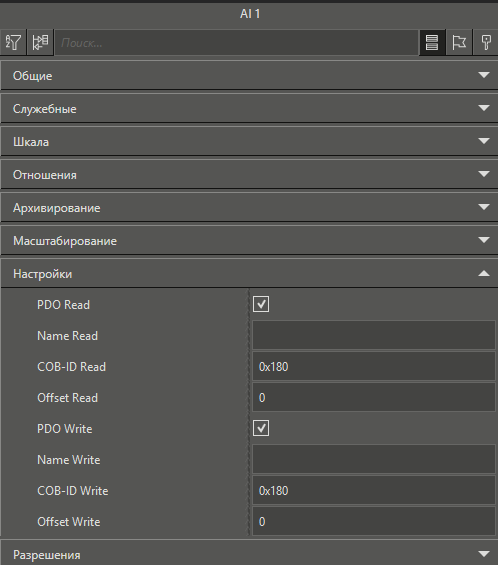Viewport: 498px width, 565px height.
Task: Click the Name Write input field
Action: 374,459
